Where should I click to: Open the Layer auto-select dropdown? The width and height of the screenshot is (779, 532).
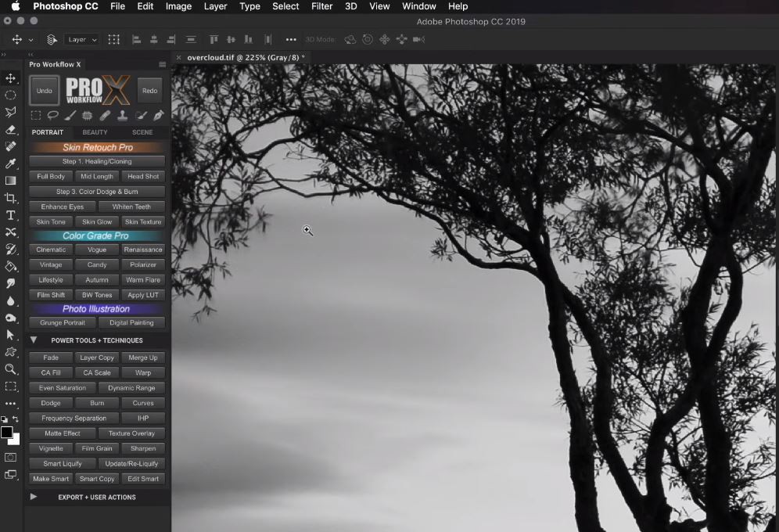click(x=82, y=39)
